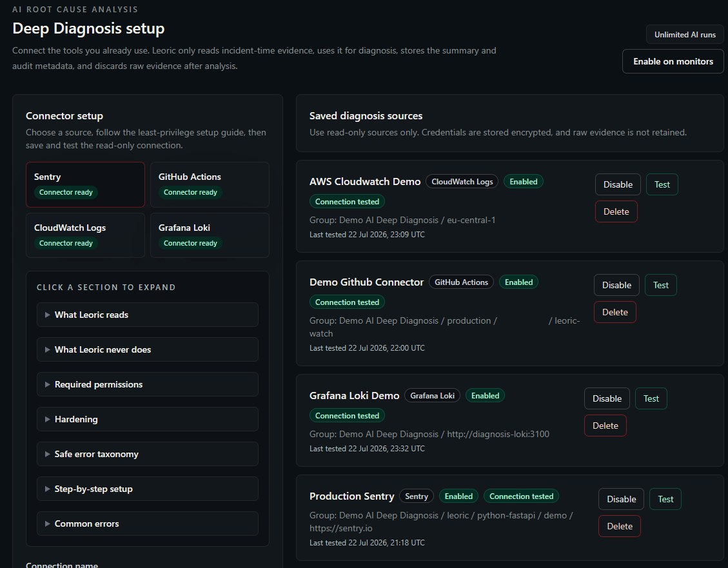Click Connection tested badge on Production Sentry

[521, 496]
